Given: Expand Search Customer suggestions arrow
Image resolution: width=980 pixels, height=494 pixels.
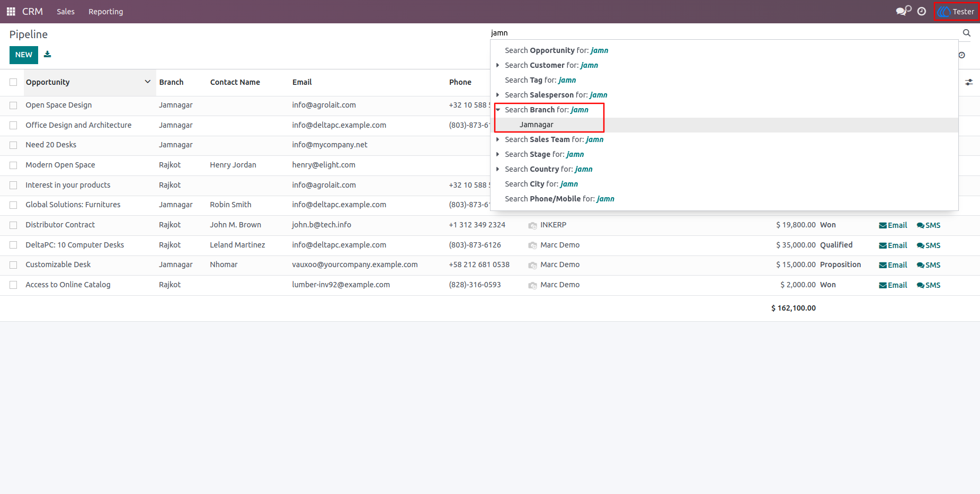Looking at the screenshot, I should tap(497, 65).
